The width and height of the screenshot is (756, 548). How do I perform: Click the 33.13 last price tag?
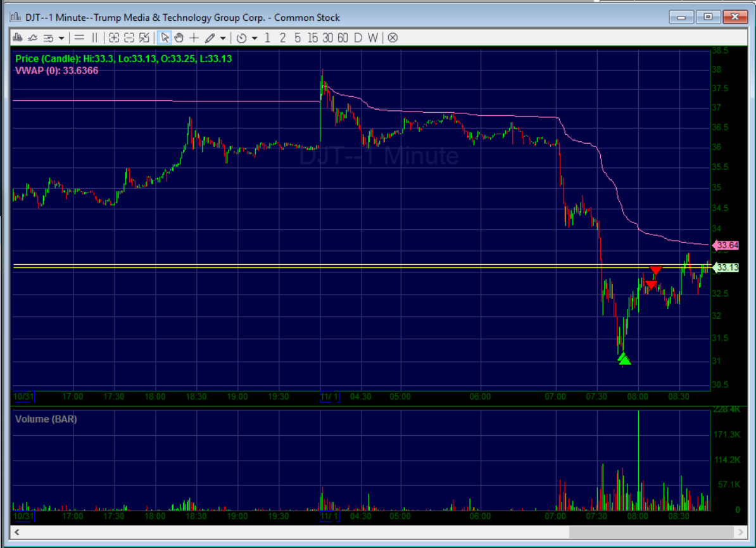tap(726, 267)
